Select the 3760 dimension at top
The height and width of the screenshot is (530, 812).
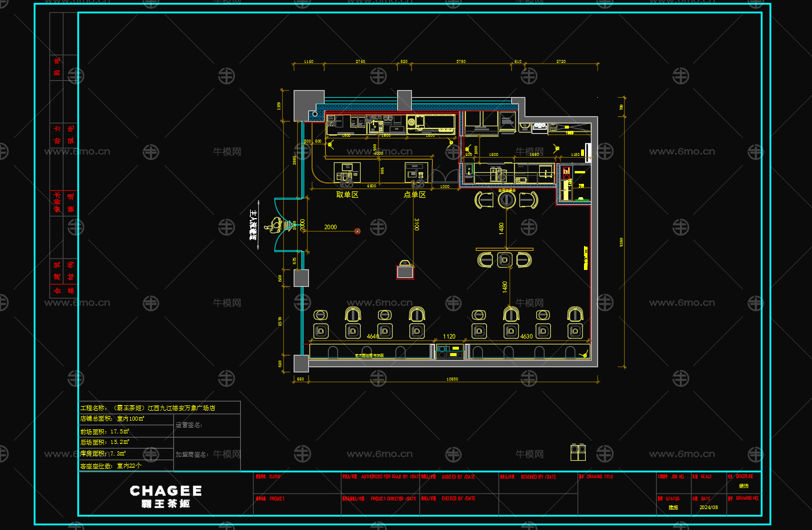click(461, 61)
